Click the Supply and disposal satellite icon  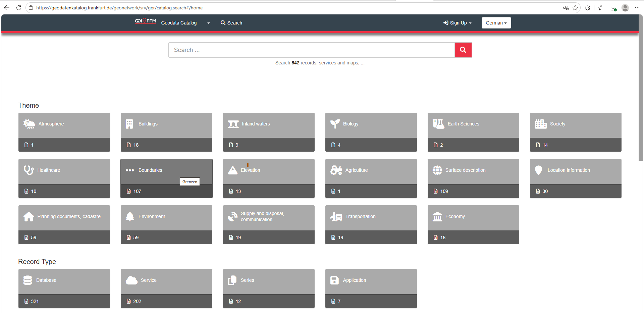click(232, 216)
